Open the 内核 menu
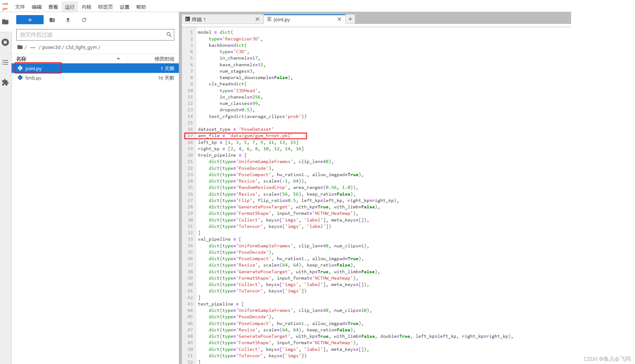Screen dimensions: 635x364 (x=86, y=7)
